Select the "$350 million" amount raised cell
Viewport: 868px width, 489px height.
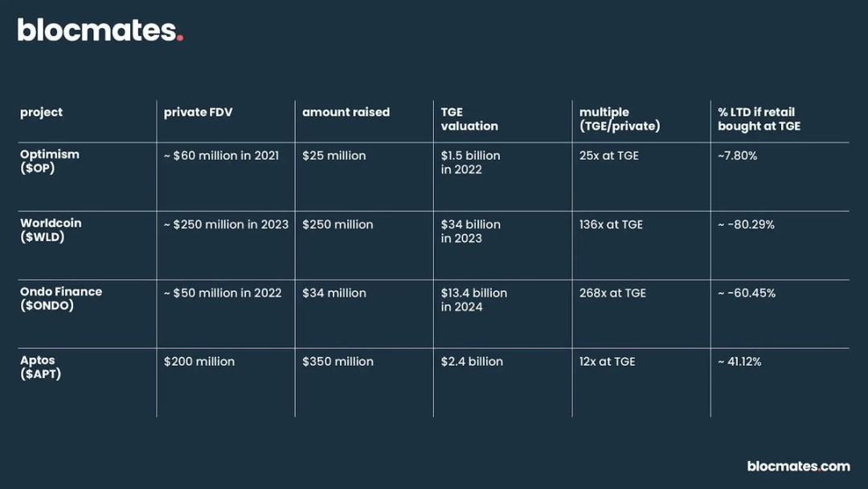[338, 362]
